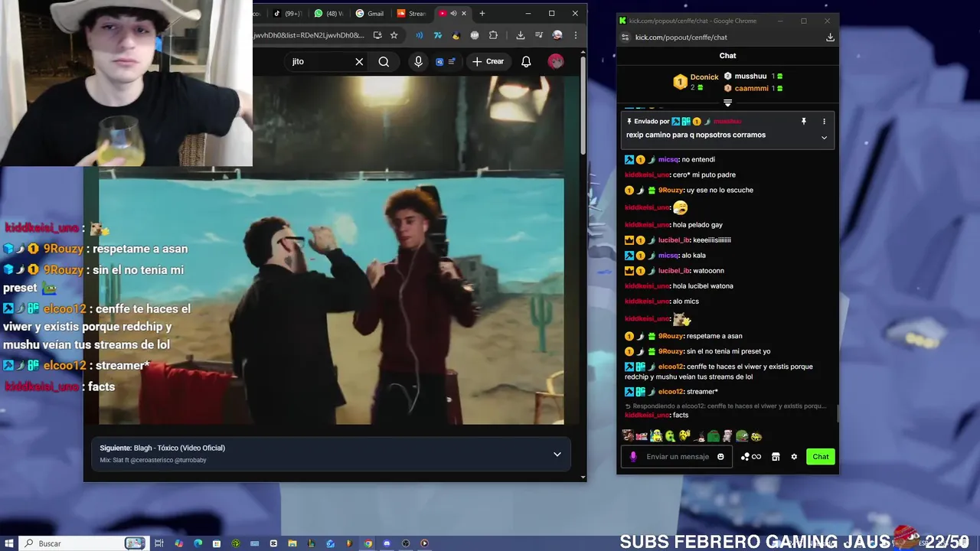Click musshuu in the chat leaderboard
The height and width of the screenshot is (551, 980).
click(750, 77)
